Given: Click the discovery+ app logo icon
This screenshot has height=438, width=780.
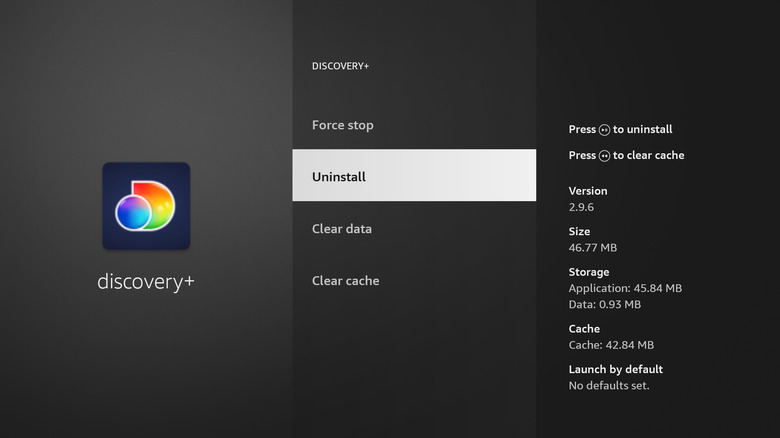Looking at the screenshot, I should coord(146,206).
